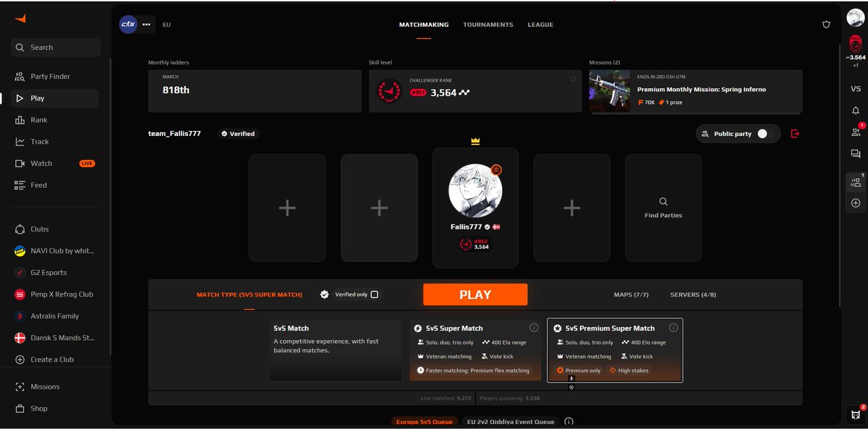This screenshot has width=868, height=429.
Task: Open Pimp X Refrag Club
Action: click(55, 294)
